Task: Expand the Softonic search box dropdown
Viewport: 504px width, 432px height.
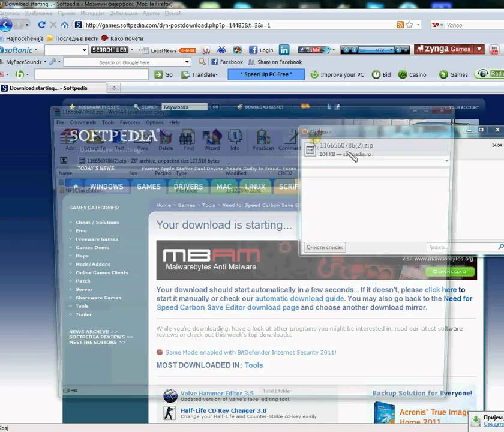Action: [85, 50]
